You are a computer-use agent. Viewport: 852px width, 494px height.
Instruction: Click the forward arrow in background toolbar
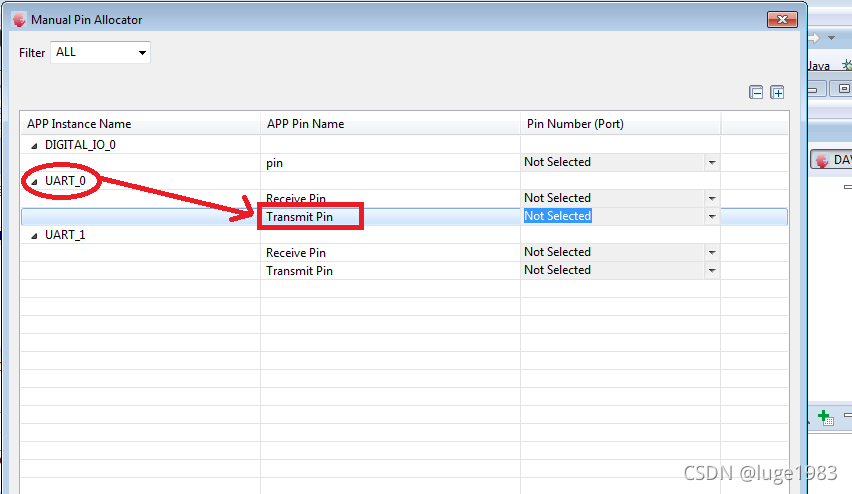pyautogui.click(x=813, y=38)
